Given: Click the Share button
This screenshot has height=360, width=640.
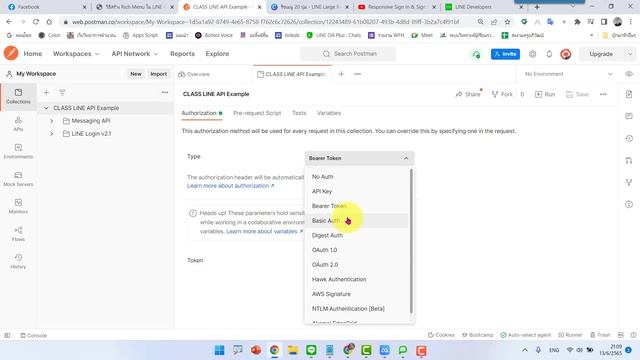Looking at the screenshot, I should pos(468,94).
